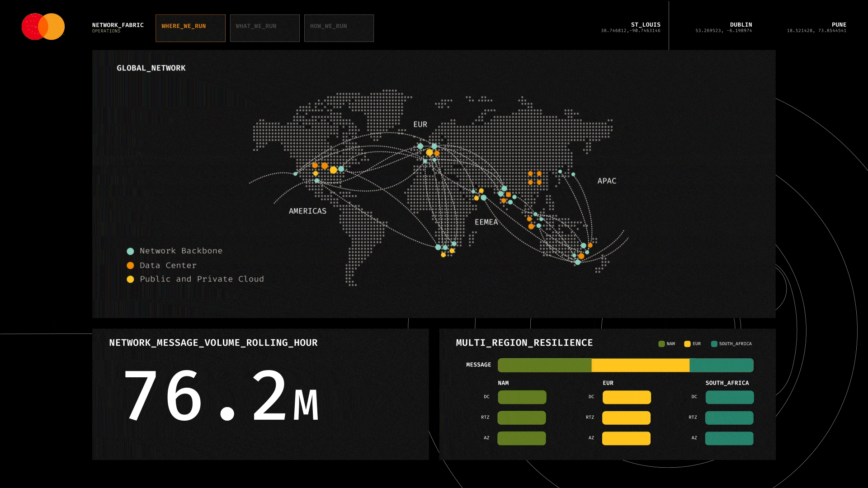This screenshot has height=488, width=868.
Task: Switch to the WHERE_WE_RUN tab
Action: [190, 28]
